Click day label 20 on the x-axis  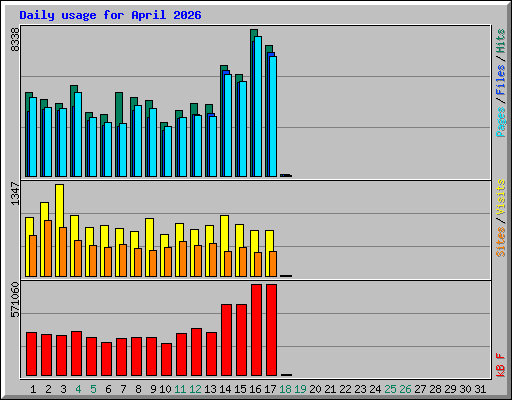(x=315, y=389)
